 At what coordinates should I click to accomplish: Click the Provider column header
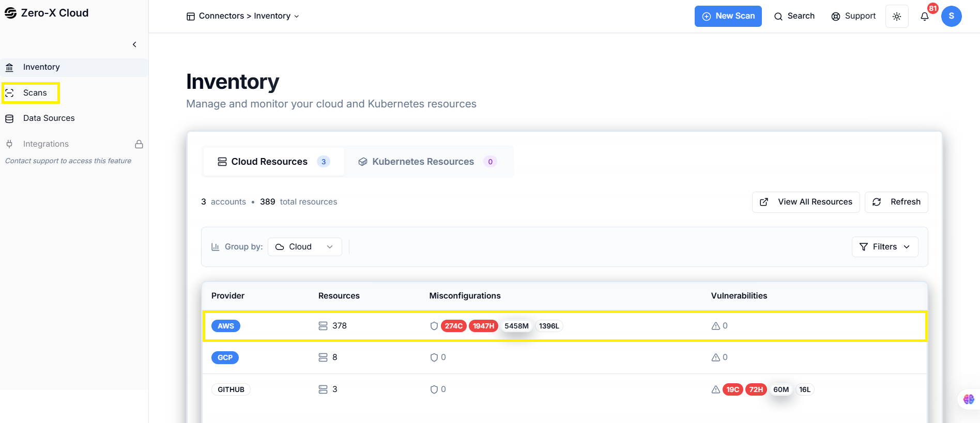[x=228, y=296]
